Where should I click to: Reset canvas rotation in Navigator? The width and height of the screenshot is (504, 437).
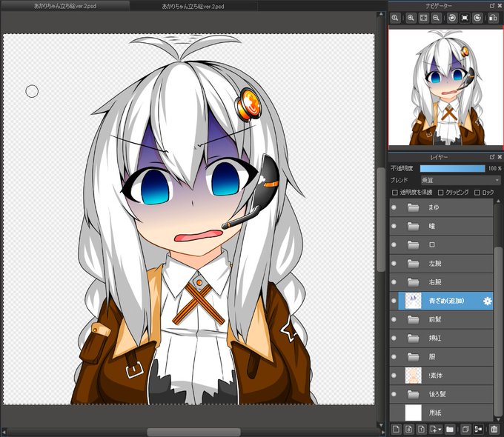[x=465, y=18]
